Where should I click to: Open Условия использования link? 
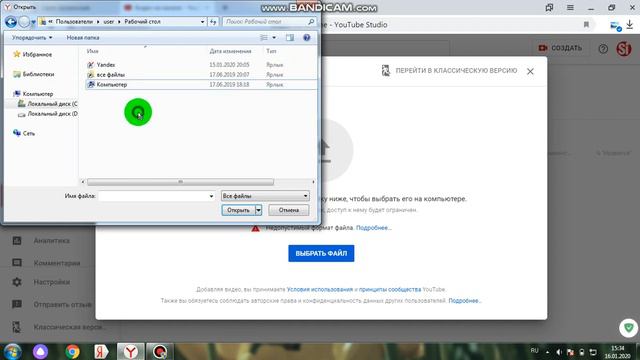click(x=320, y=289)
